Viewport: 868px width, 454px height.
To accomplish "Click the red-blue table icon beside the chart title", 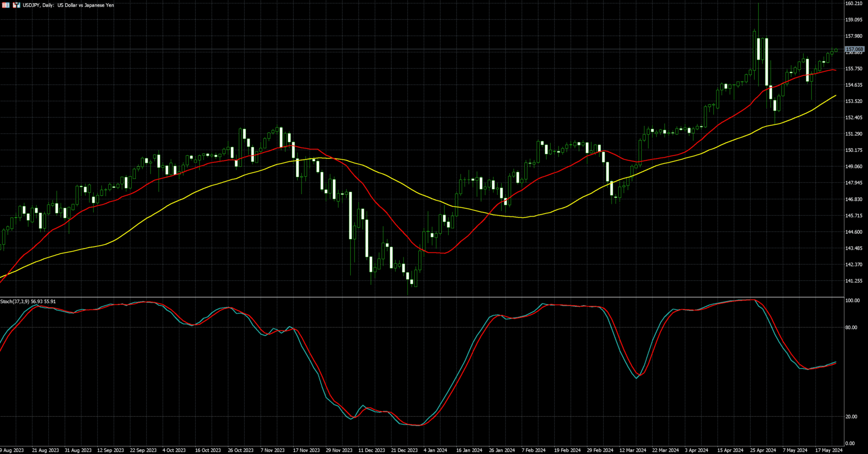I will pyautogui.click(x=6, y=5).
